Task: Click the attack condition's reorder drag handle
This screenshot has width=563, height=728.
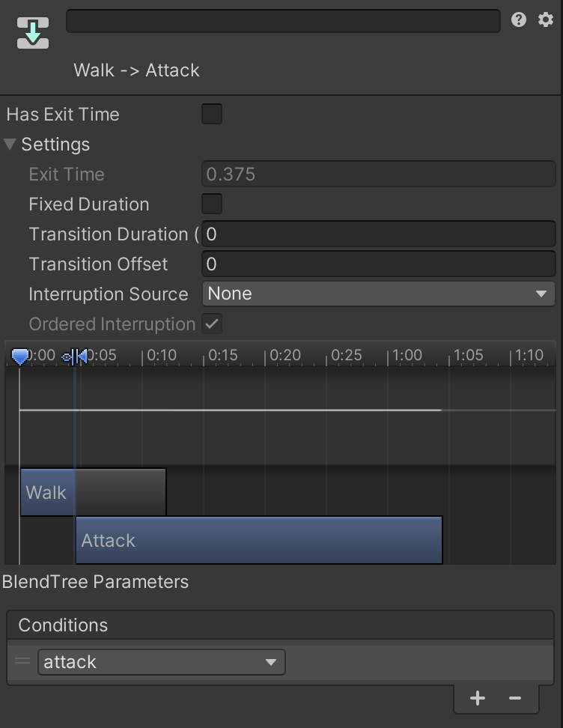Action: click(x=22, y=661)
